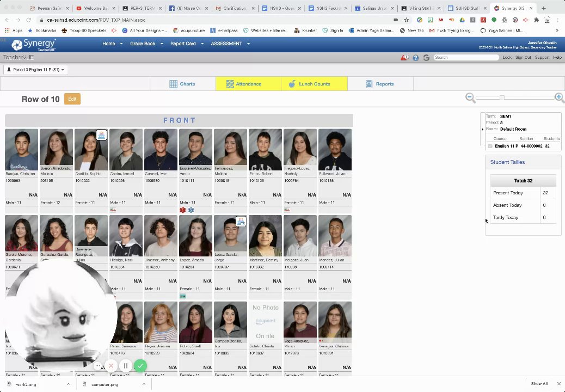565x392 pixels.
Task: Open the e-hallpass bookmark
Action: [223, 30]
